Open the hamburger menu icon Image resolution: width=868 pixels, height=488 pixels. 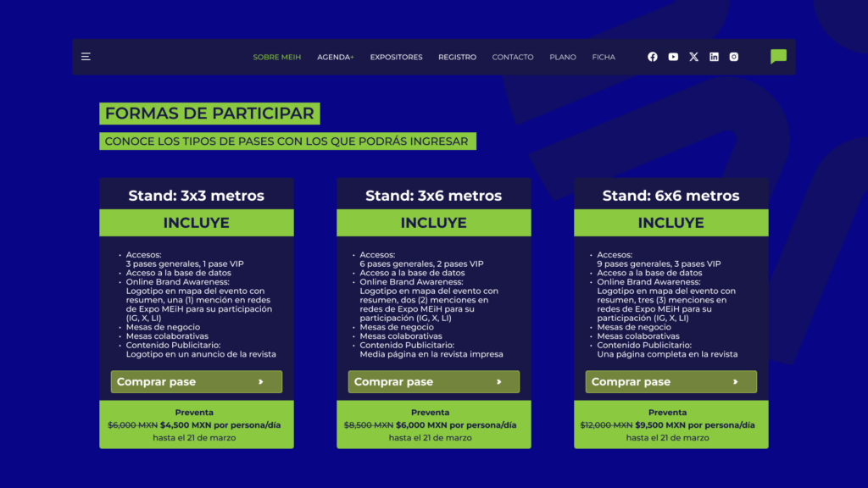coord(86,57)
